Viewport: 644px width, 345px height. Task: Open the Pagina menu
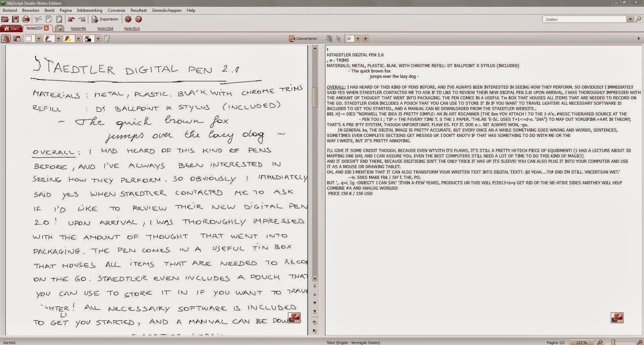66,10
